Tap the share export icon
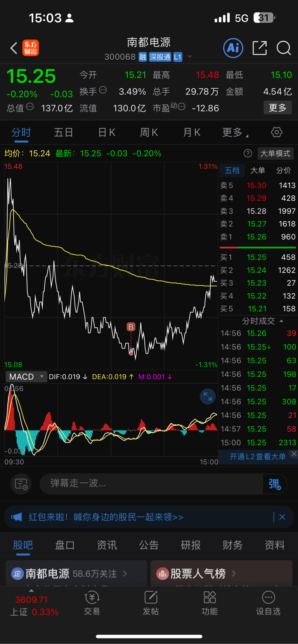 (260, 48)
